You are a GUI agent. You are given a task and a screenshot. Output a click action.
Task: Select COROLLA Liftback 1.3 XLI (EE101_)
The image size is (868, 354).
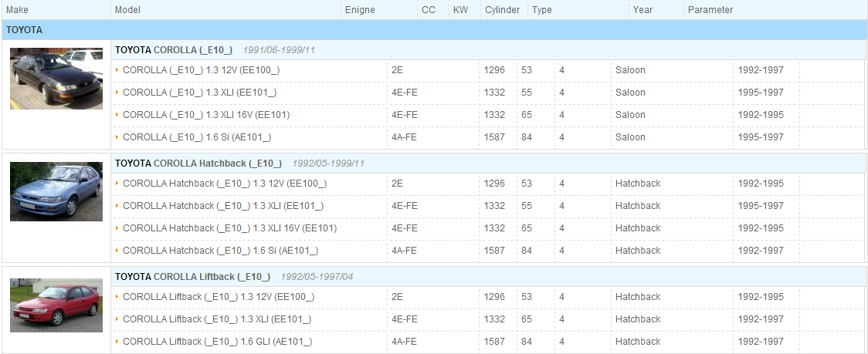click(x=217, y=319)
